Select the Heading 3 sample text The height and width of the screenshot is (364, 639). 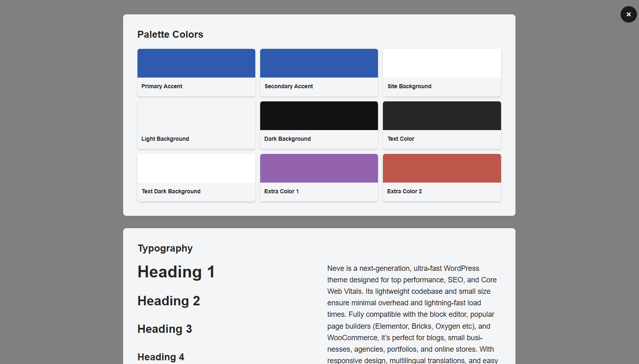click(x=165, y=329)
